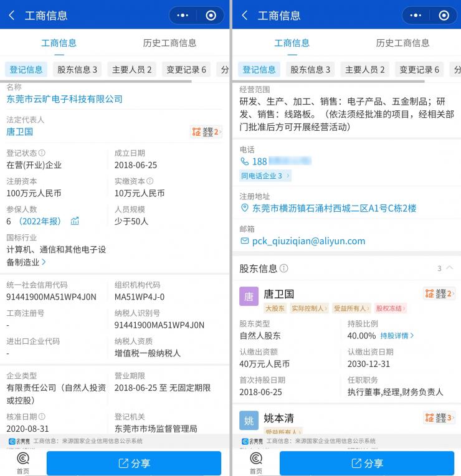The width and height of the screenshot is (461, 476).
Task: Tap the location pin icon for registered address
Action: (244, 208)
